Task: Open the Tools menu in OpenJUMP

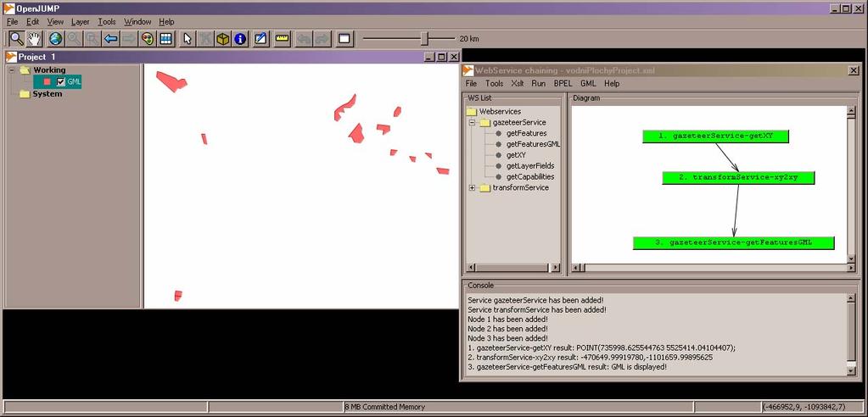Action: [107, 21]
